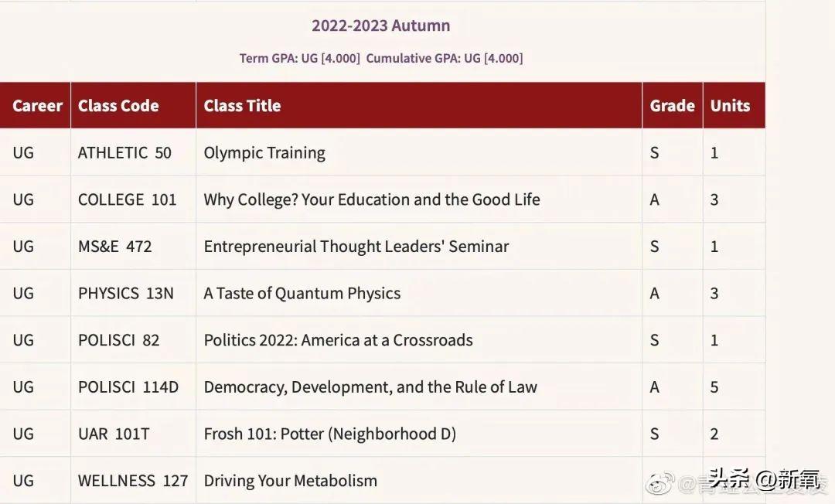The width and height of the screenshot is (835, 504).
Task: Sort by the Career column header
Action: [x=37, y=106]
